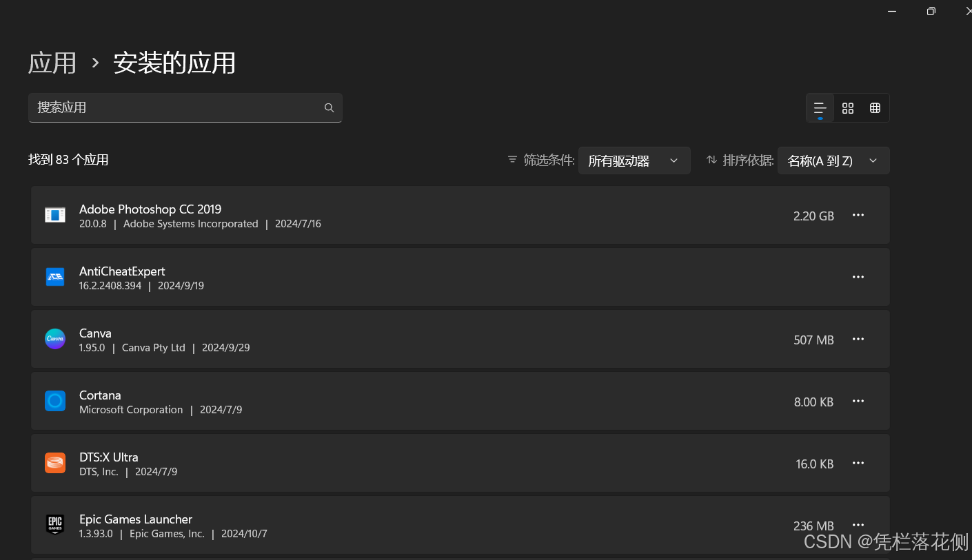
Task: Open the three-dot menu for Cortana
Action: (858, 401)
